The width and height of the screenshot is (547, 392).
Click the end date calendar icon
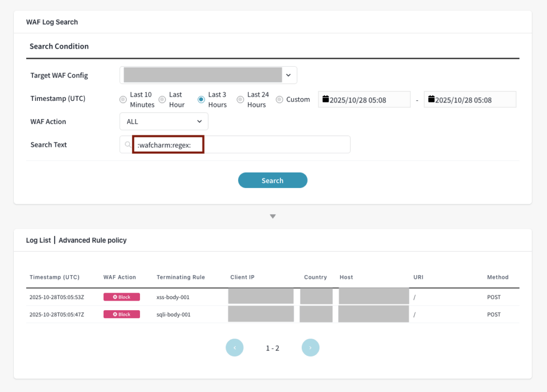432,99
